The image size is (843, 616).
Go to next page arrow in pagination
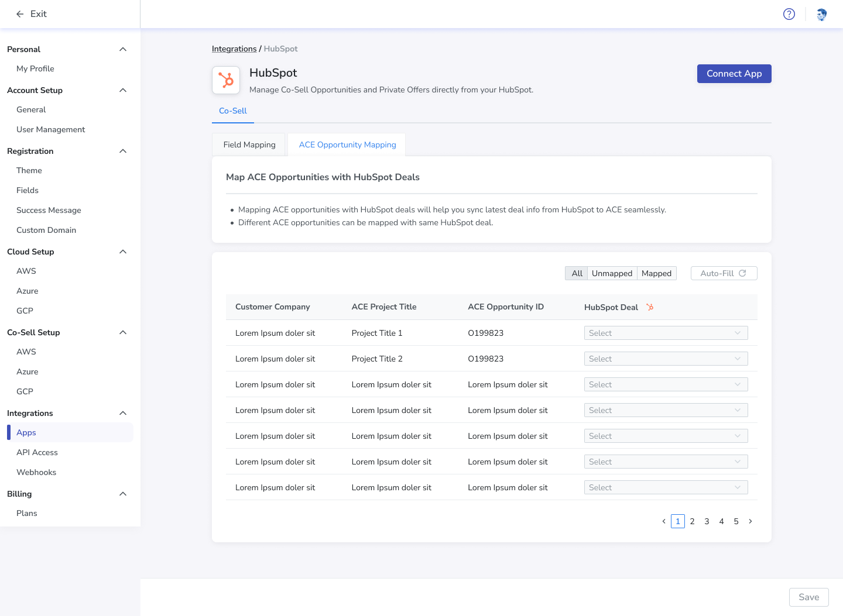pos(751,521)
